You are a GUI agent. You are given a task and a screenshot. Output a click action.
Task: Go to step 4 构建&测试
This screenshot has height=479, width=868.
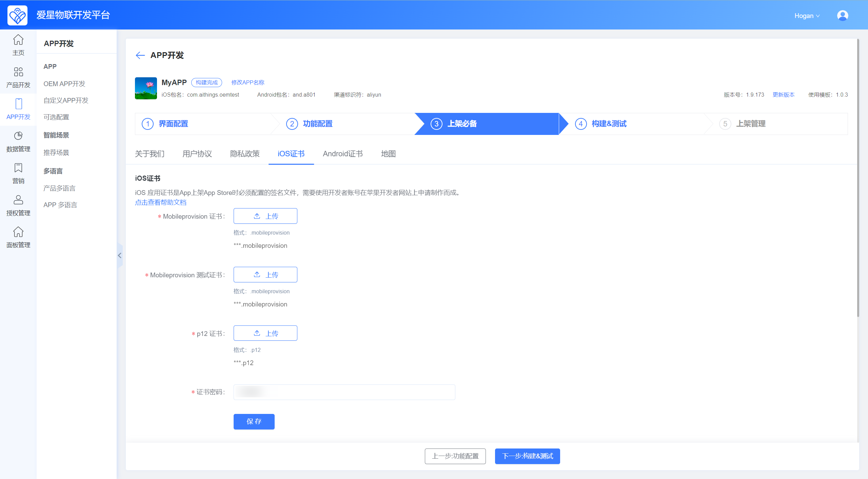coord(608,124)
